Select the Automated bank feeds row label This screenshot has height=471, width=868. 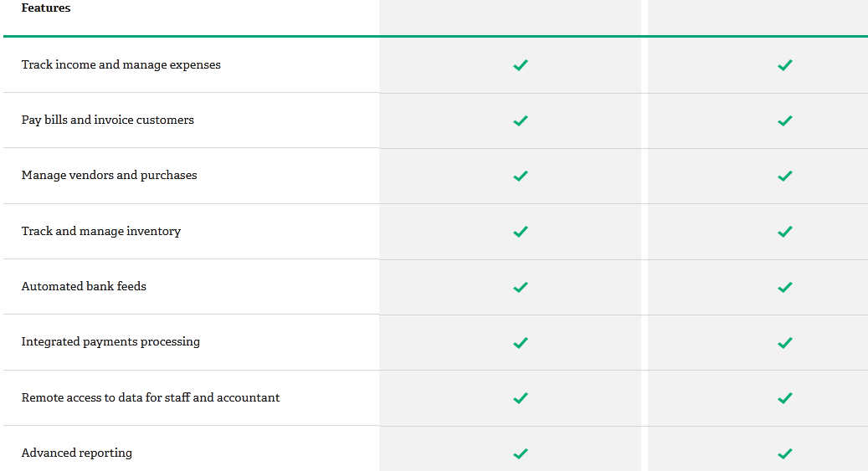click(84, 286)
